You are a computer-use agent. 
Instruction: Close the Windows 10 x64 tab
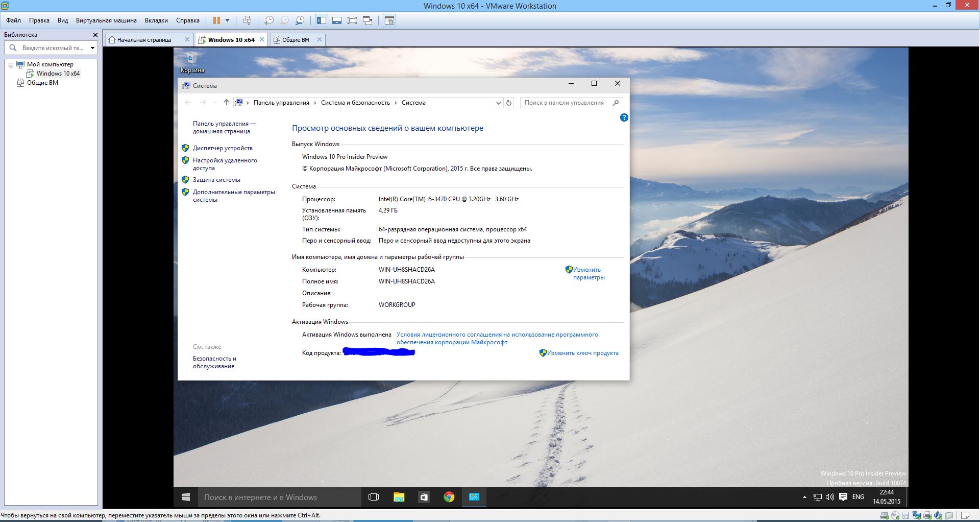coord(262,39)
